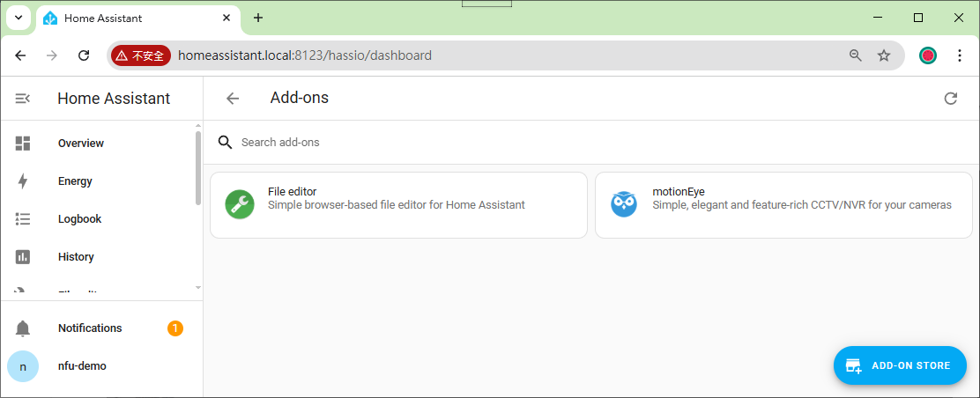Click the browser back arrow
Image resolution: width=980 pixels, height=398 pixels.
click(20, 55)
